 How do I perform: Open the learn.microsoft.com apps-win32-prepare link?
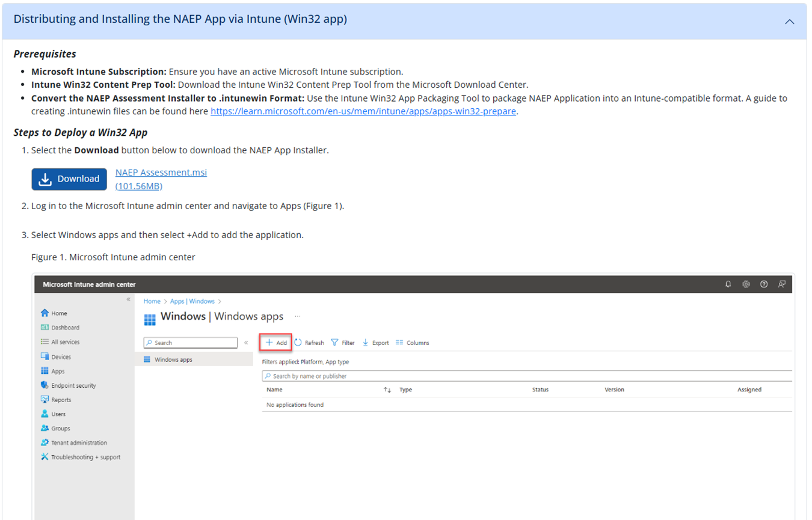coord(363,111)
